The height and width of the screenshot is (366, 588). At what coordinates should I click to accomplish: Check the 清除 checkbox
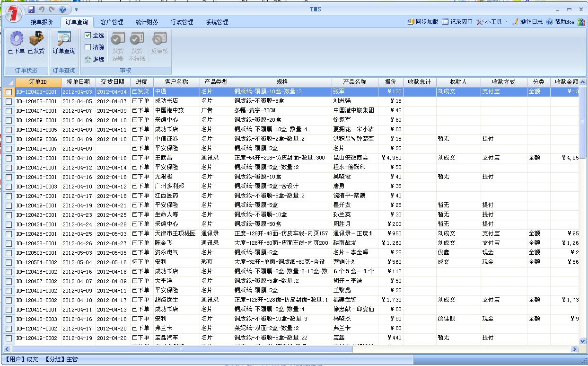(x=88, y=47)
